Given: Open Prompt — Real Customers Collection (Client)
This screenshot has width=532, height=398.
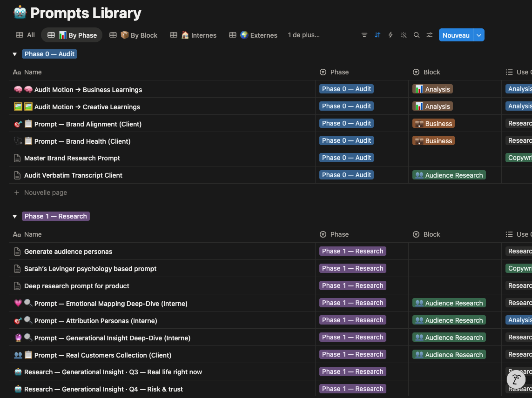Looking at the screenshot, I should [x=103, y=355].
